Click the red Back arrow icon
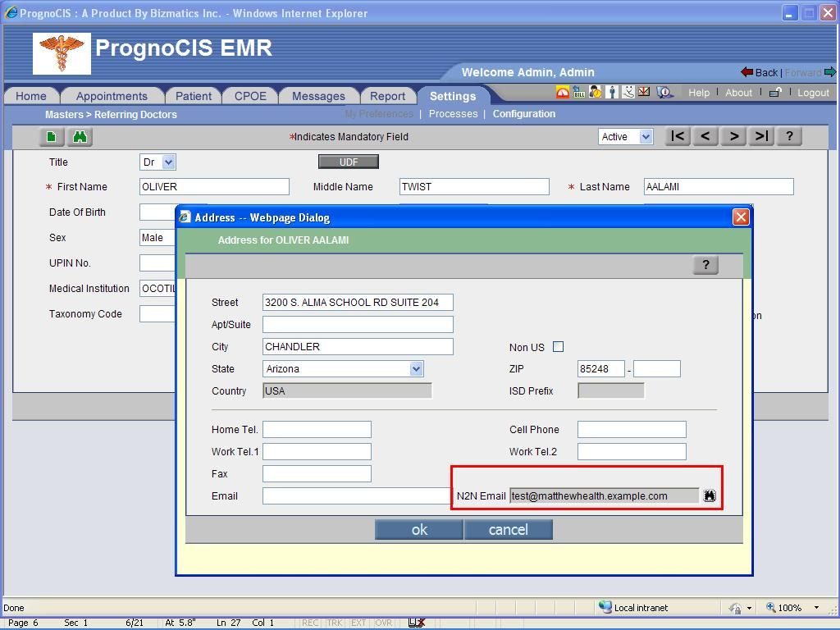This screenshot has height=630, width=840. coord(746,72)
